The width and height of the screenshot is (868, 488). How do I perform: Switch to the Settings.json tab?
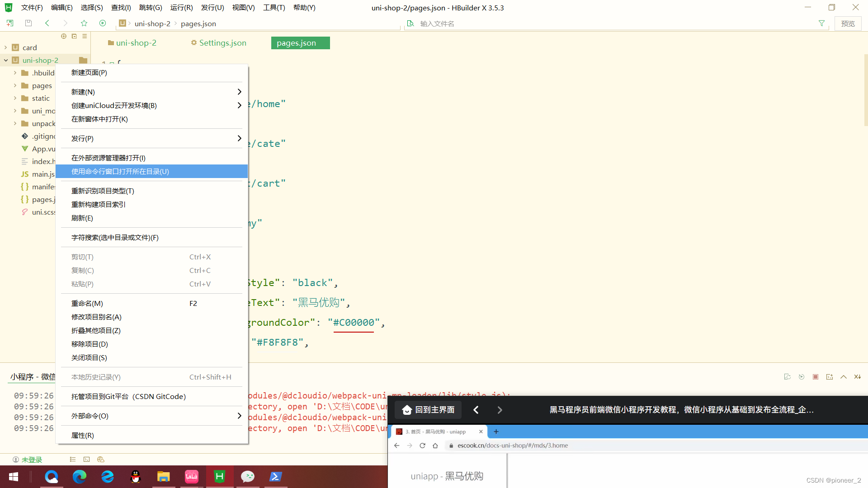218,43
